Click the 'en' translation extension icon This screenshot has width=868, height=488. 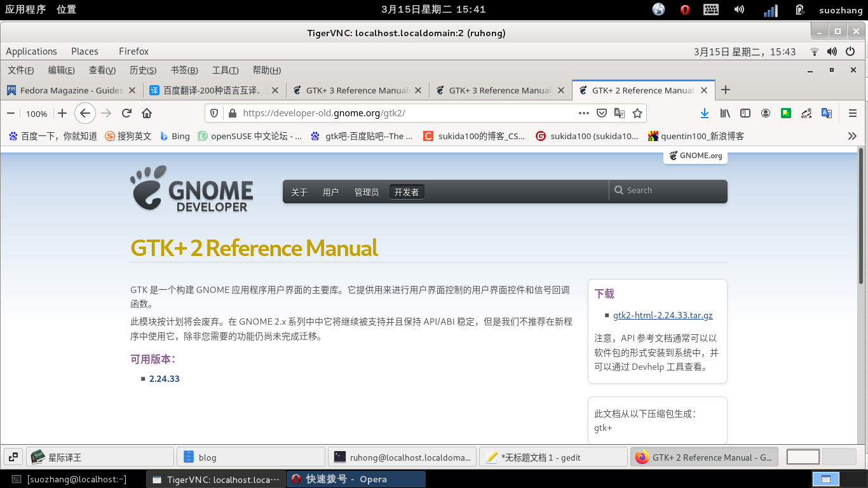tap(806, 113)
